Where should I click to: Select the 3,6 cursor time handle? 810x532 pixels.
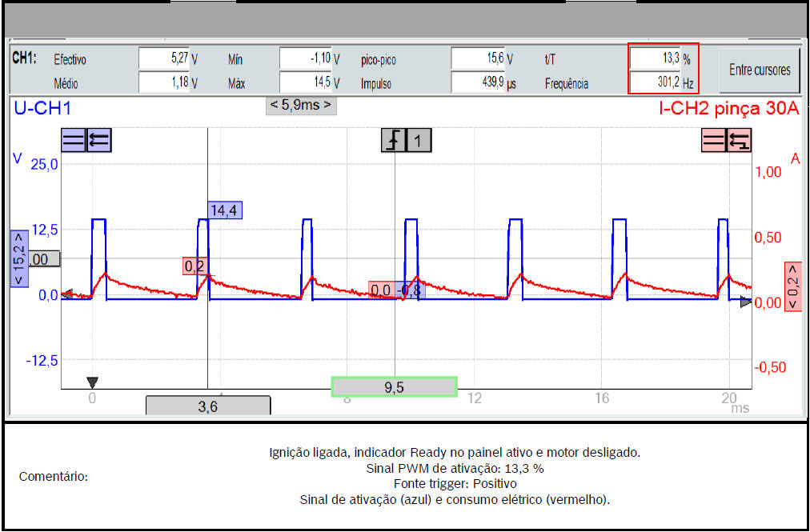point(207,406)
